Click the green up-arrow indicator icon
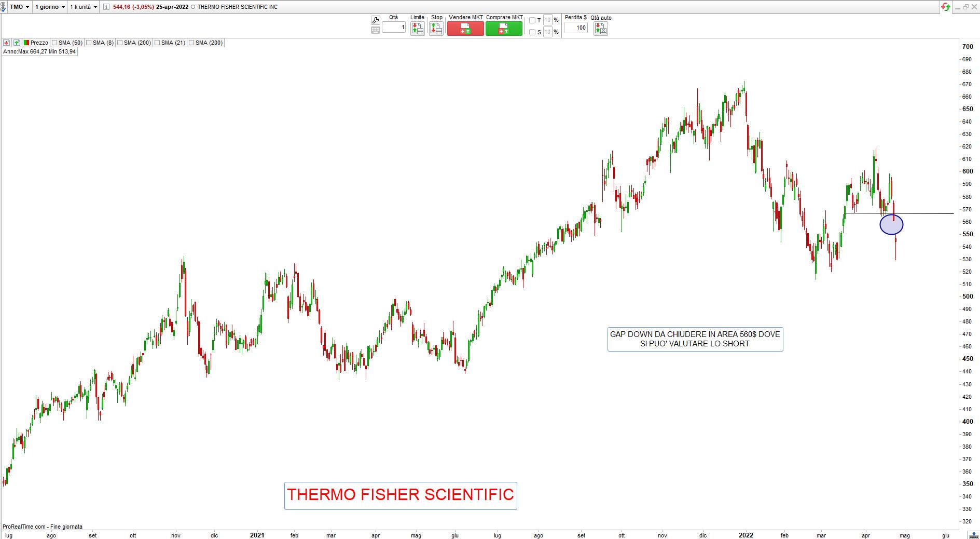980x539 pixels. tap(17, 43)
